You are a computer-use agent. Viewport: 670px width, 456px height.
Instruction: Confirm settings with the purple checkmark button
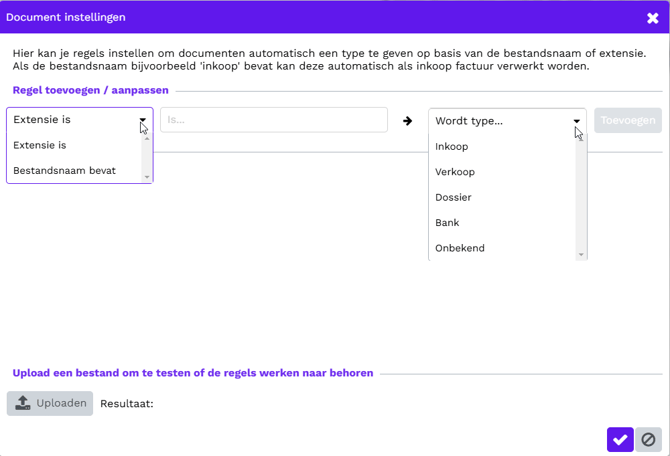[620, 439]
